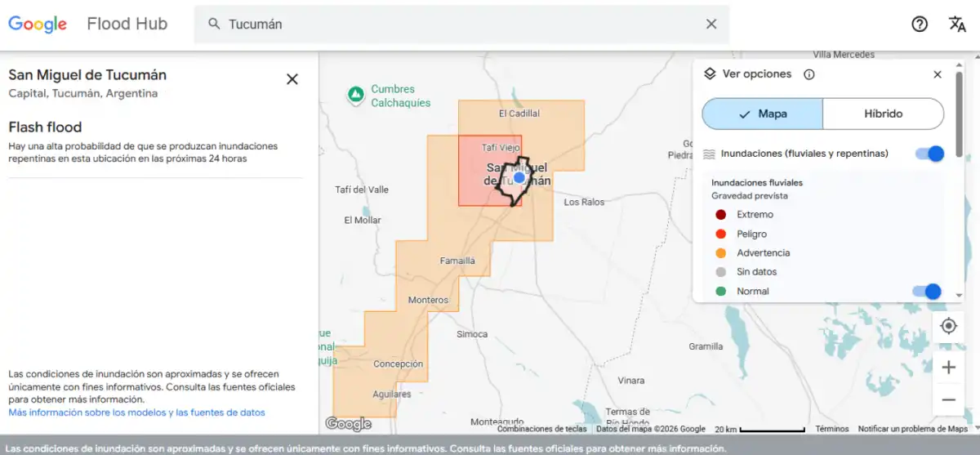Select the Mapa view
The height and width of the screenshot is (455, 980).
pyautogui.click(x=762, y=114)
